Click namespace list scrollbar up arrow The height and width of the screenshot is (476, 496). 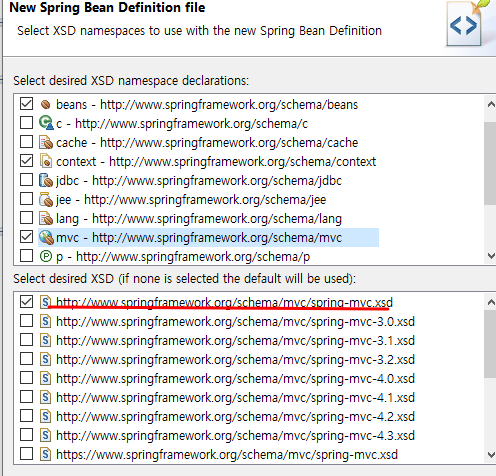pos(490,104)
